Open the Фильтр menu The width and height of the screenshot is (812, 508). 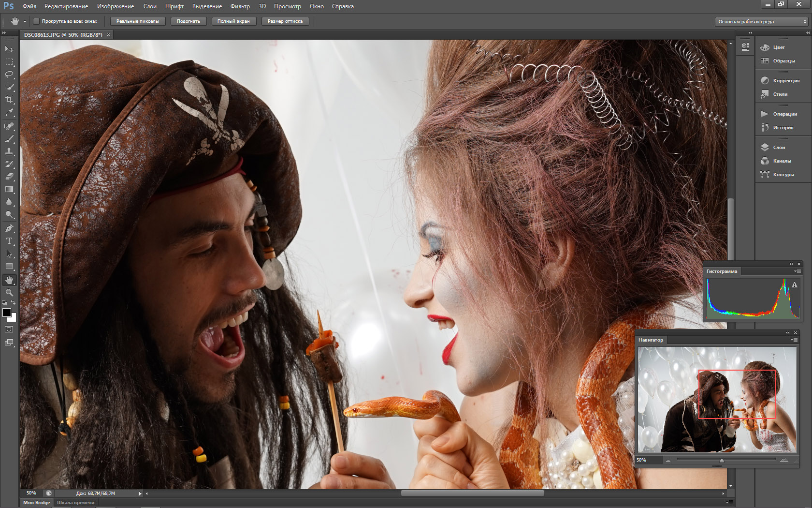point(240,6)
